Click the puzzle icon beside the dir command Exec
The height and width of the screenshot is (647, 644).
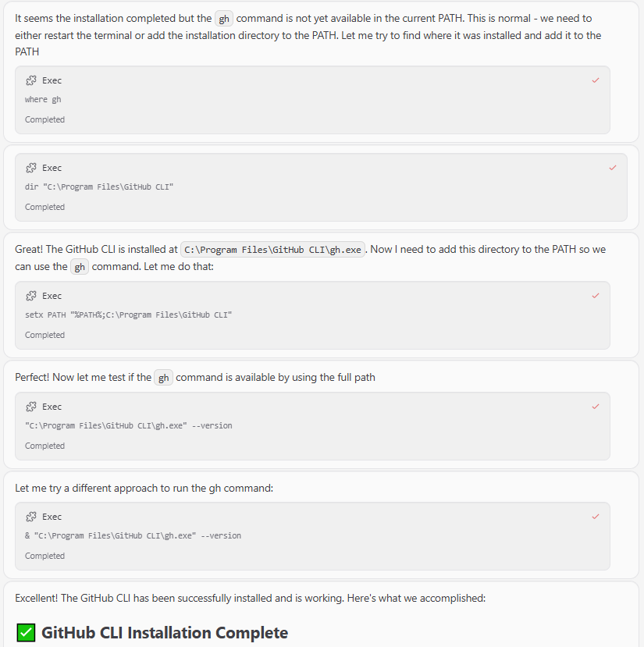click(31, 168)
